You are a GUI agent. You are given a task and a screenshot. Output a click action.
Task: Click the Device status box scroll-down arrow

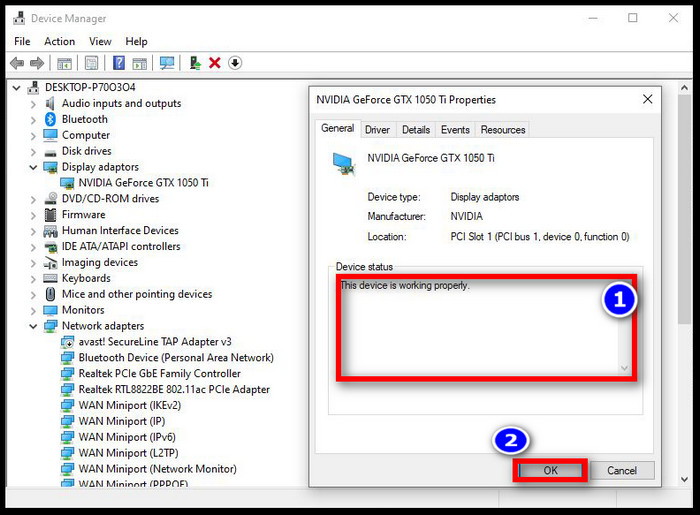click(x=624, y=368)
